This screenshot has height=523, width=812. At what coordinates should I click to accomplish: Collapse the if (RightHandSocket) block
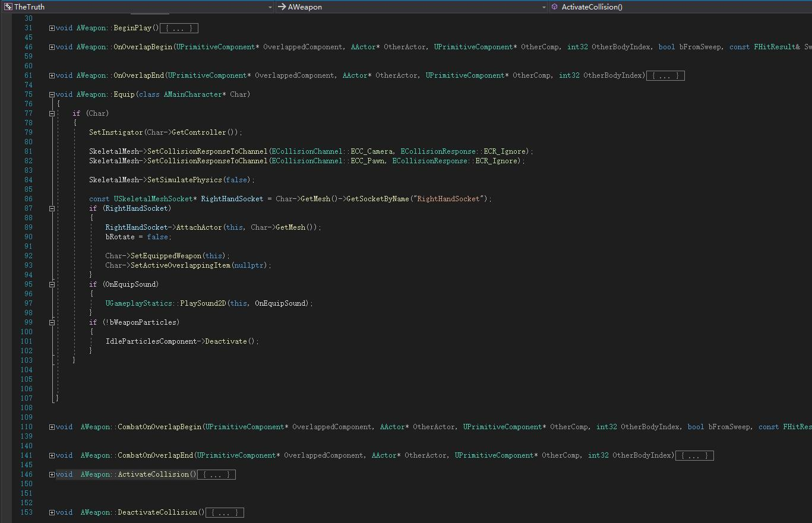(52, 208)
